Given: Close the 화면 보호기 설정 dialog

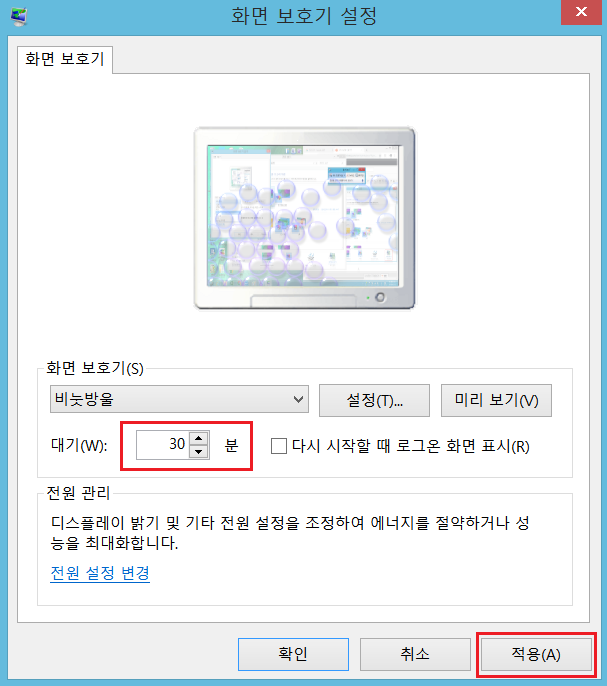Looking at the screenshot, I should [x=581, y=12].
